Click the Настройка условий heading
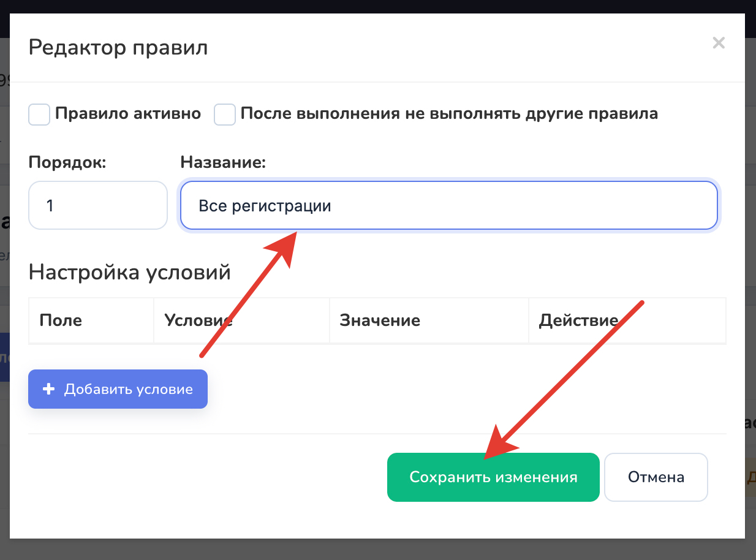Image resolution: width=756 pixels, height=560 pixels. (x=130, y=272)
